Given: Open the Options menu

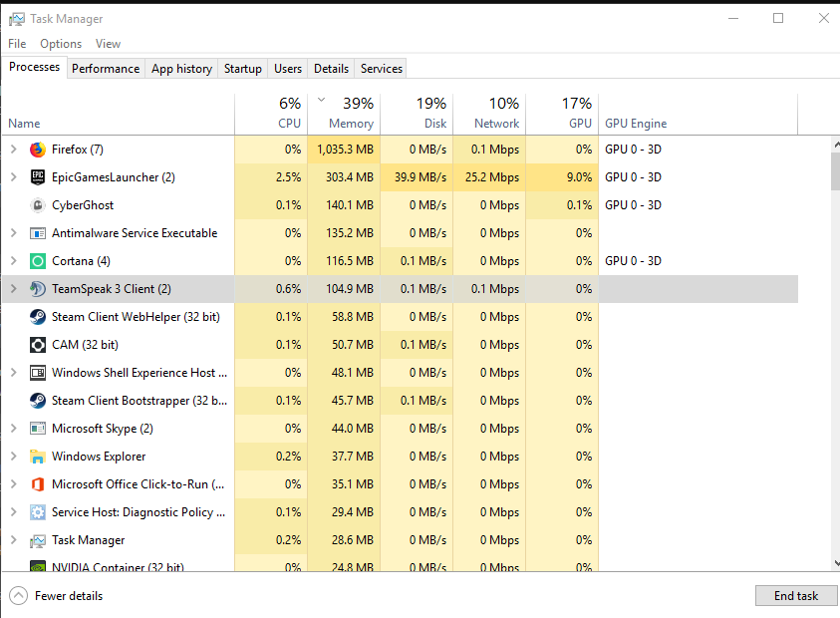Looking at the screenshot, I should click(x=61, y=44).
